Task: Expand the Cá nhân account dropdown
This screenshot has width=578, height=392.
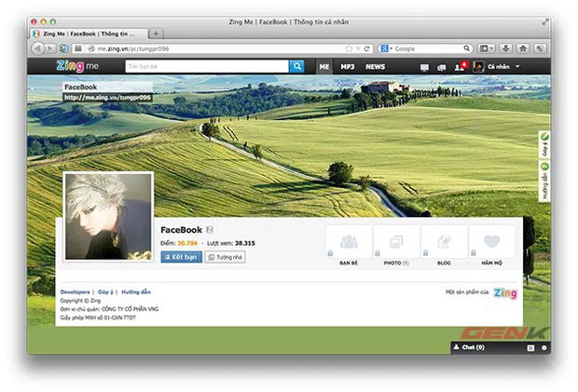Action: point(498,67)
